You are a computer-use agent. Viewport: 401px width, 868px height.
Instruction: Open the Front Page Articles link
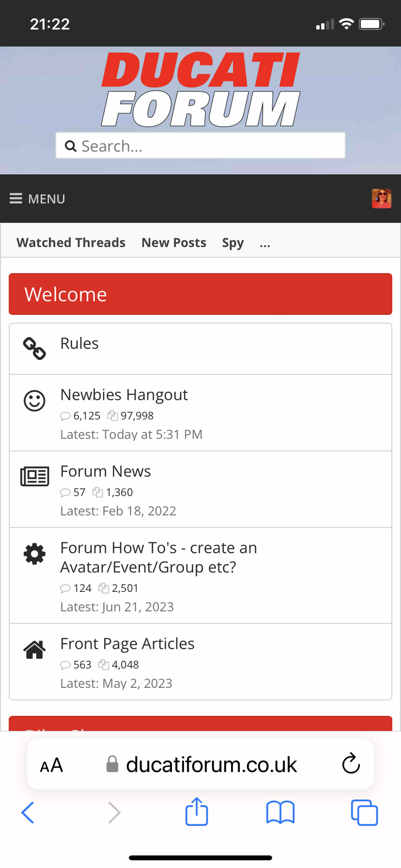click(x=127, y=643)
